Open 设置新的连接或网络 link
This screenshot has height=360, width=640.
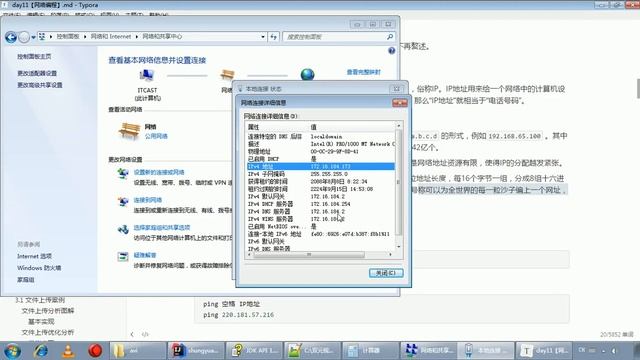[x=159, y=173]
